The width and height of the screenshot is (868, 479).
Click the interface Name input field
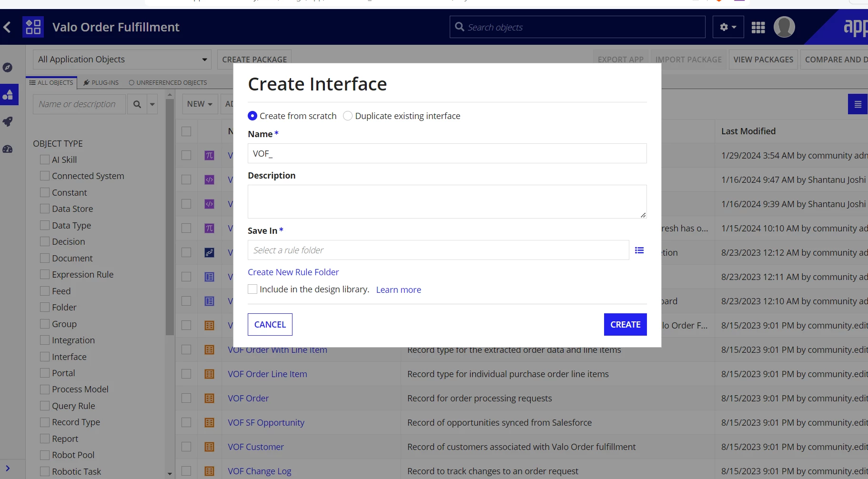pyautogui.click(x=447, y=153)
